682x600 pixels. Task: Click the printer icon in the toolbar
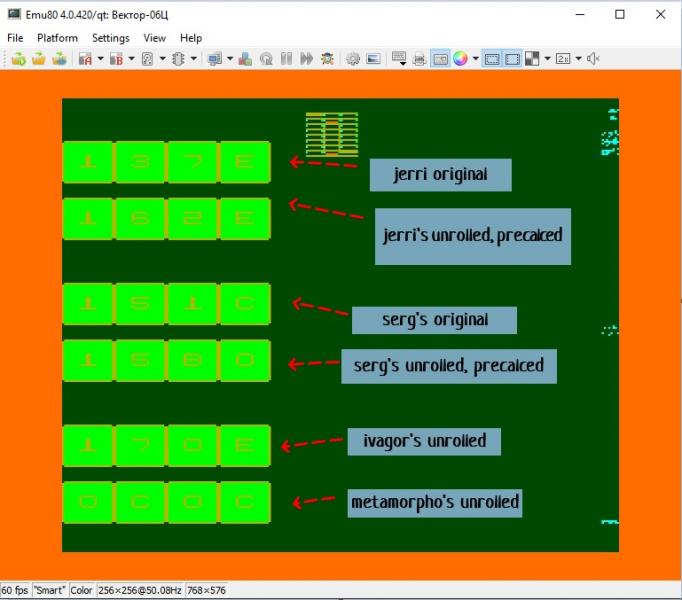(419, 59)
